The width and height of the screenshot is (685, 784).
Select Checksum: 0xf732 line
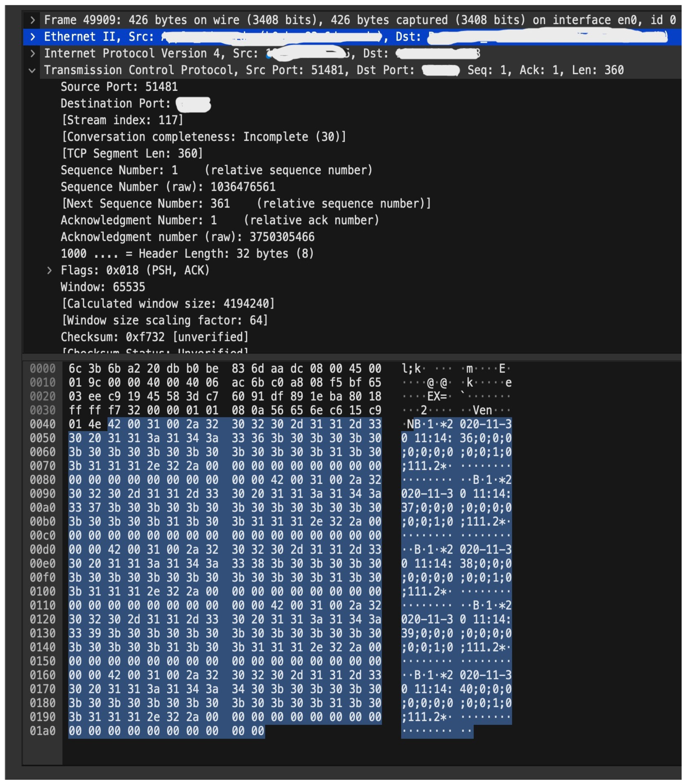tap(154, 337)
